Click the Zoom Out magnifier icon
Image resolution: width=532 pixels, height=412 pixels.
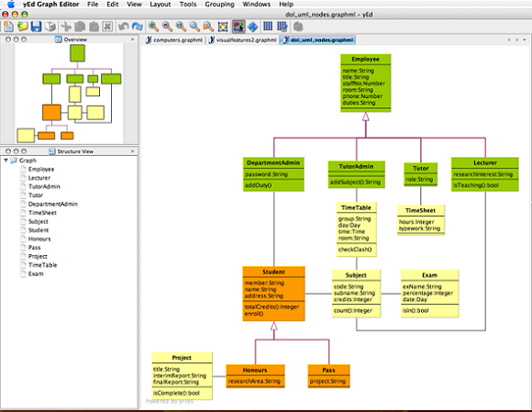[167, 27]
